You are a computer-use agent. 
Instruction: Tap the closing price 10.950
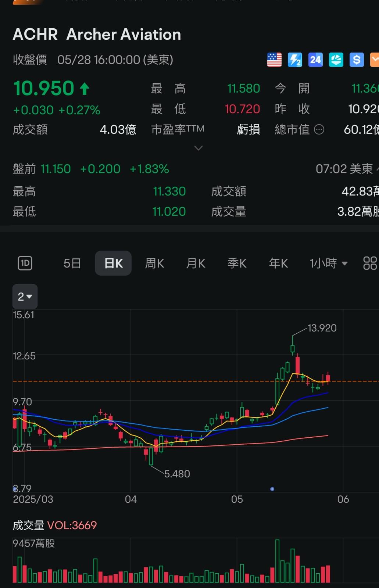coord(44,88)
